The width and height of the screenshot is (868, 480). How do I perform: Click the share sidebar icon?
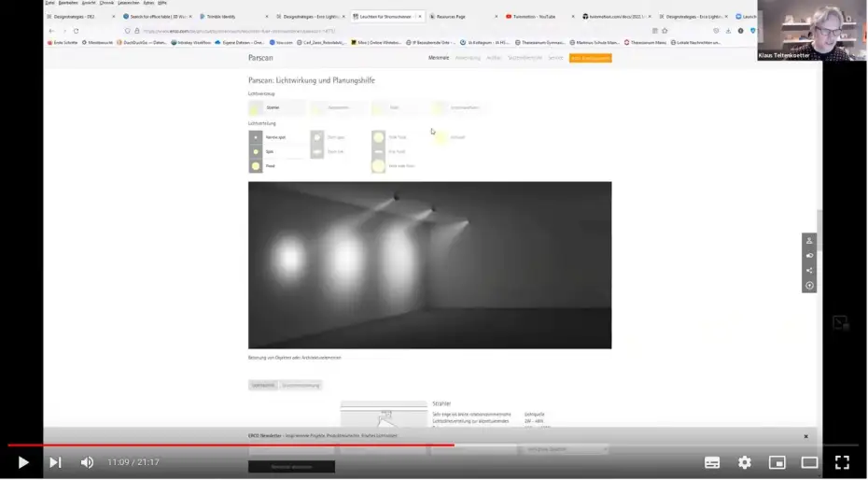[809, 271]
